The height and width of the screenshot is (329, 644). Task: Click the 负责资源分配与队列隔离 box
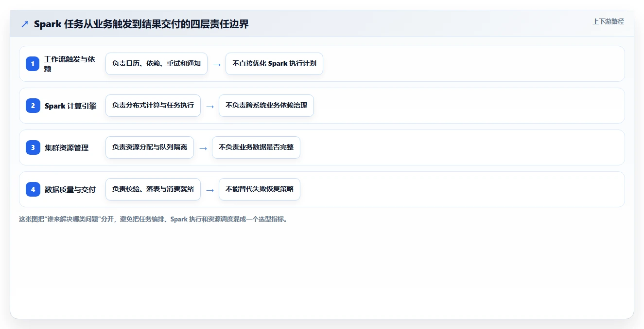(x=150, y=147)
